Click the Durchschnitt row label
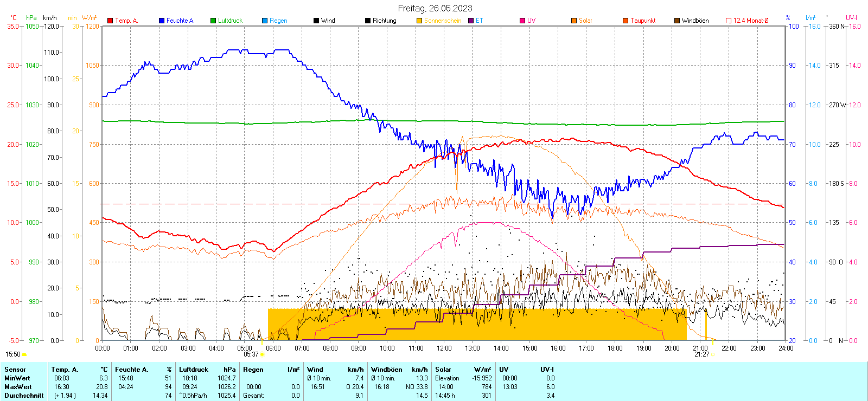Screen dimensions: 868x401 [x=24, y=396]
